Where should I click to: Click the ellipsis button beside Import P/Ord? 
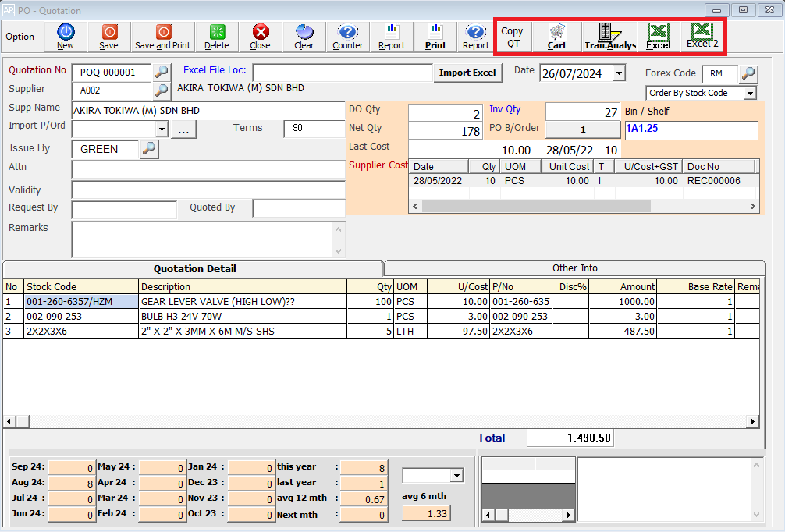183,129
